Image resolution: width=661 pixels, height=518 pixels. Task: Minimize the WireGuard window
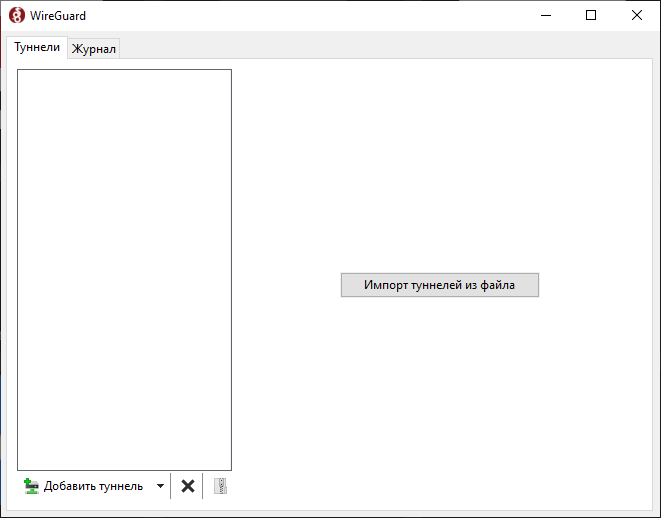(x=545, y=15)
